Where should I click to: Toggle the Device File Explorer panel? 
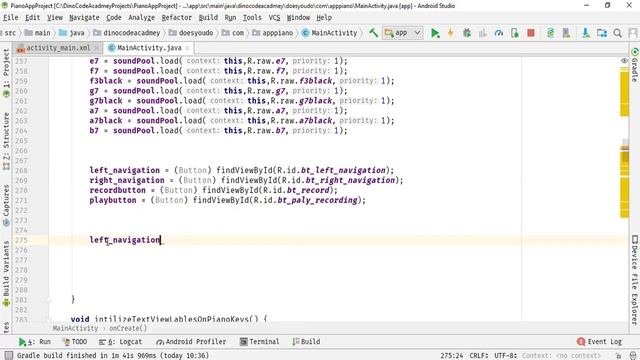pyautogui.click(x=635, y=280)
